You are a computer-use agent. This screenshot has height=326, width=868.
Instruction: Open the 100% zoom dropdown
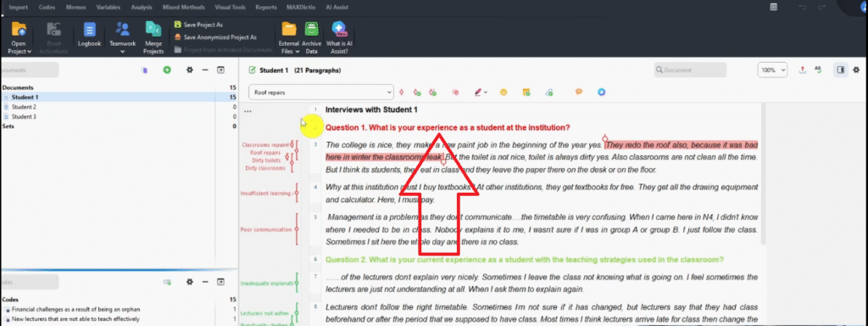[772, 70]
